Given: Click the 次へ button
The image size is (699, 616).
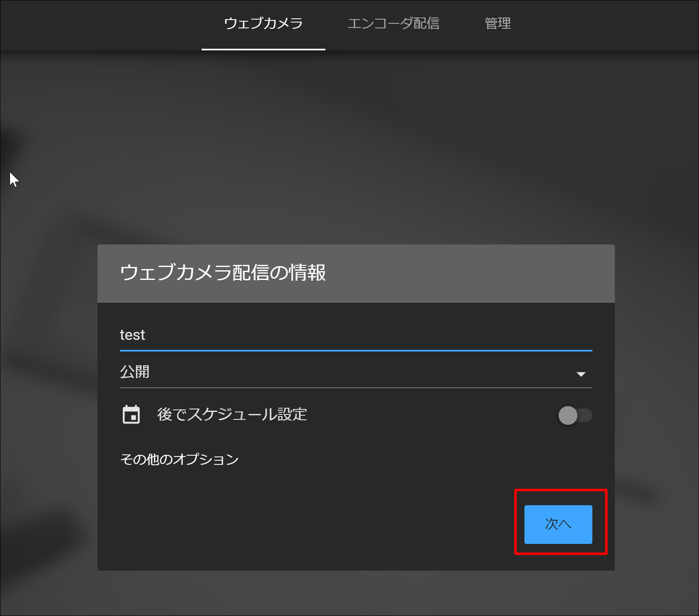Looking at the screenshot, I should click(558, 524).
